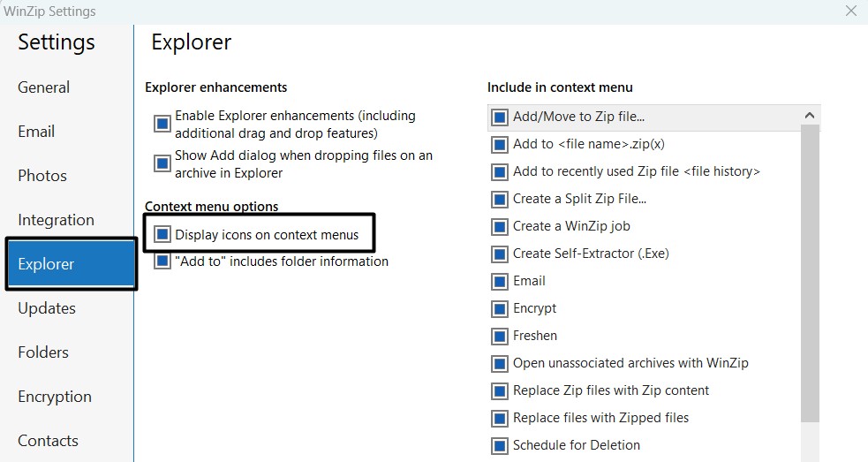
Task: Toggle Enable Explorer enhancements checkbox
Action: 162,124
